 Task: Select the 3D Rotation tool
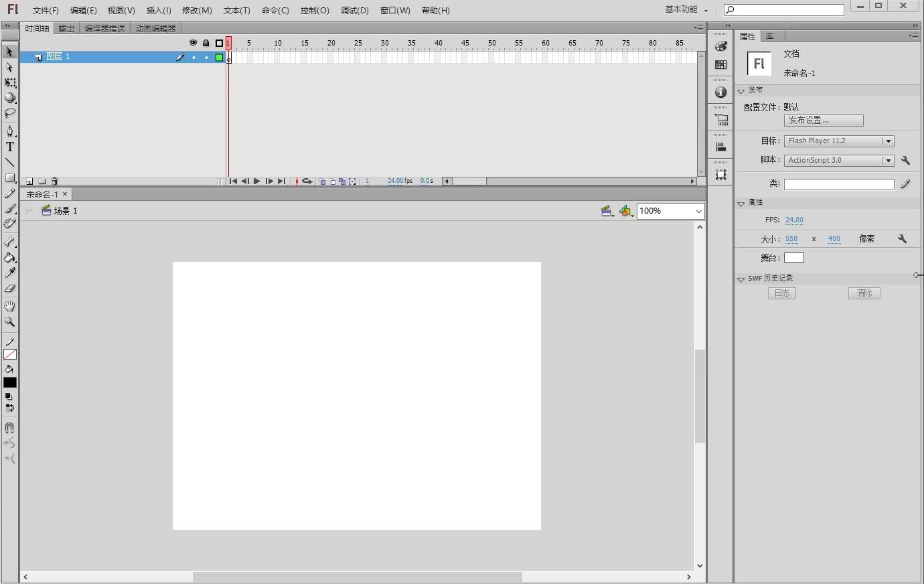[x=9, y=98]
